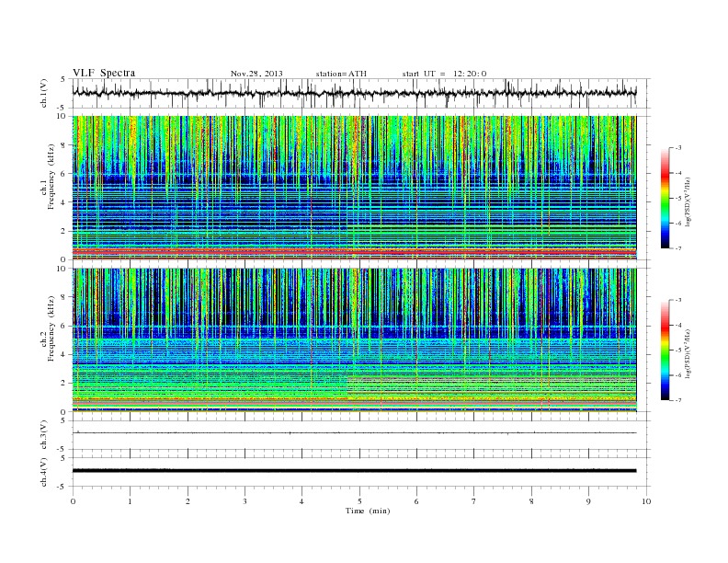Image resolution: width=728 pixels, height=563 pixels.
Task: Click time axis tick label "8"
Action: (x=531, y=501)
